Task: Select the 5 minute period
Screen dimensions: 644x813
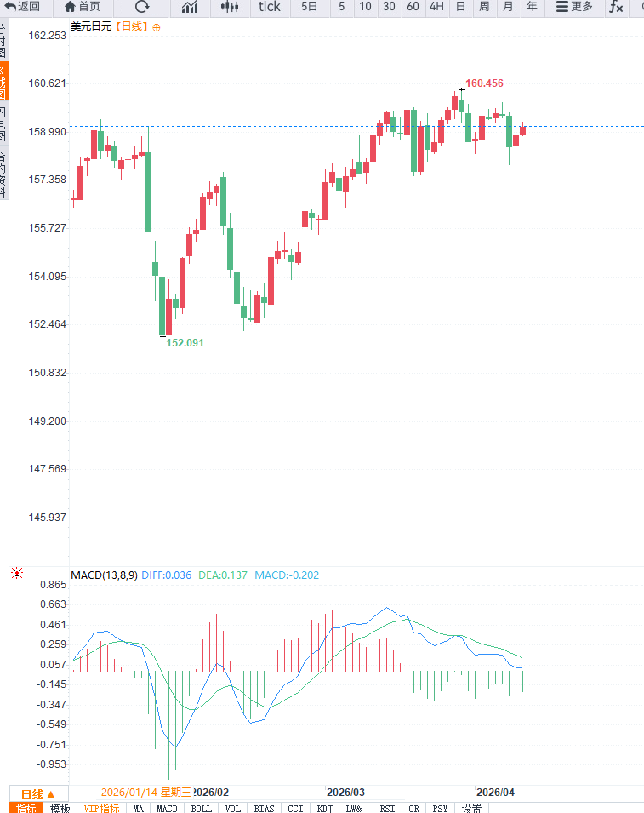Action: [341, 7]
